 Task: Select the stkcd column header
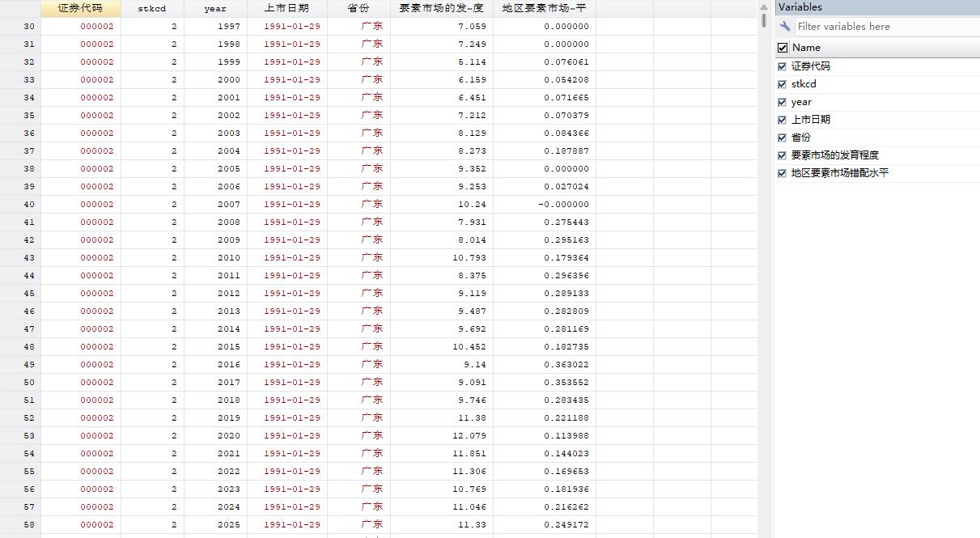point(152,8)
